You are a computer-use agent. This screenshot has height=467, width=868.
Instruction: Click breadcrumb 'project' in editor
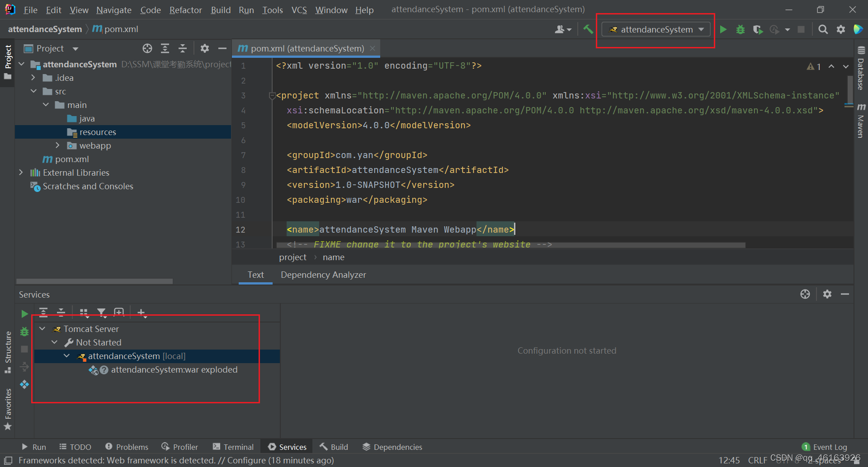292,257
